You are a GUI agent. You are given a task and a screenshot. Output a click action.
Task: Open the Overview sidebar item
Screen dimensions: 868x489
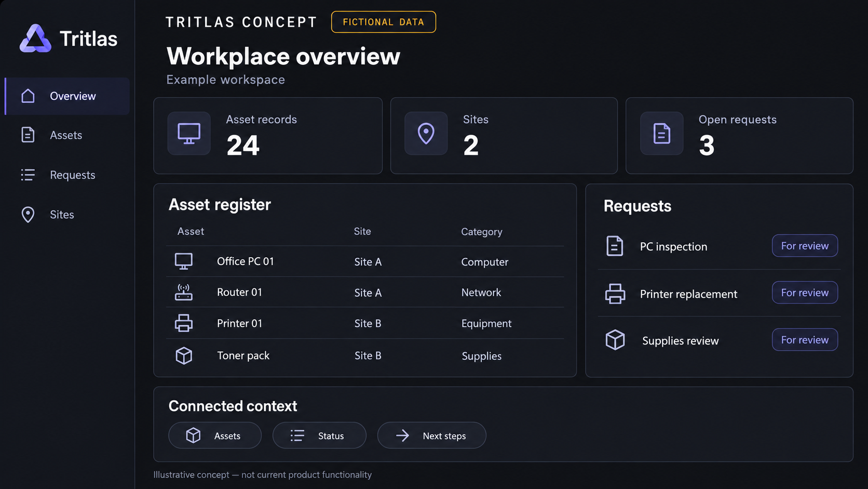pos(67,96)
